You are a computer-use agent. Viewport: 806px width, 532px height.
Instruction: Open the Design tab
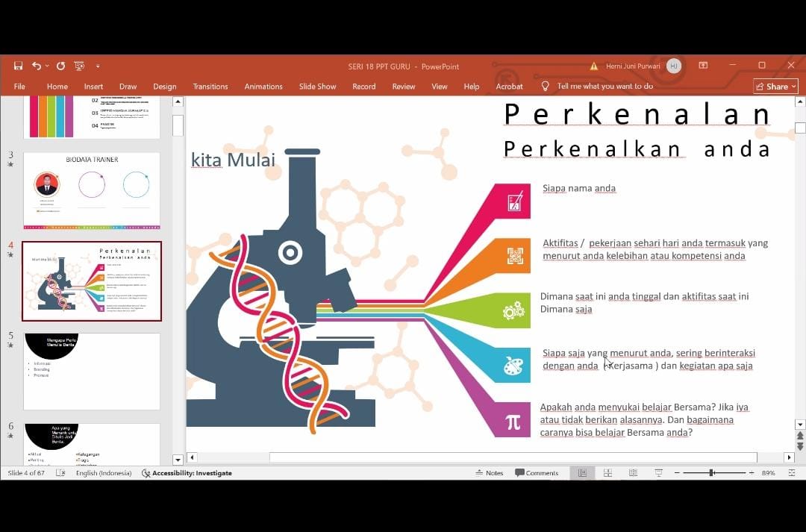[164, 87]
